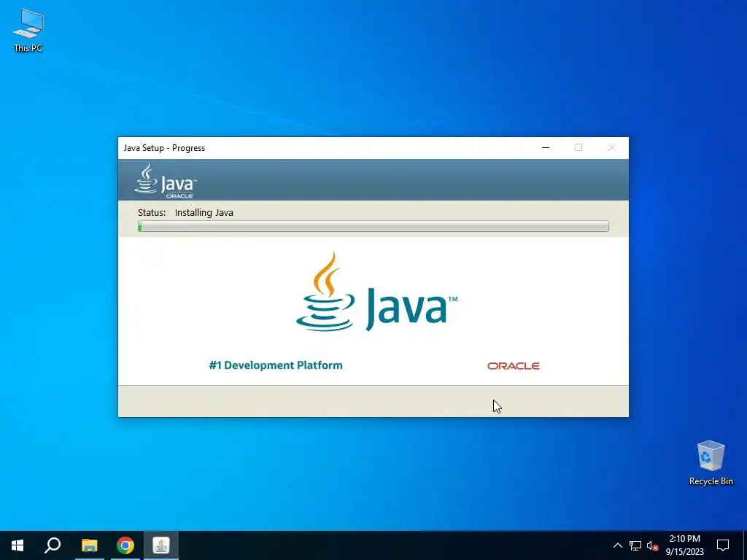Open the Windows Start menu
This screenshot has height=560, width=747.
pos(18,545)
